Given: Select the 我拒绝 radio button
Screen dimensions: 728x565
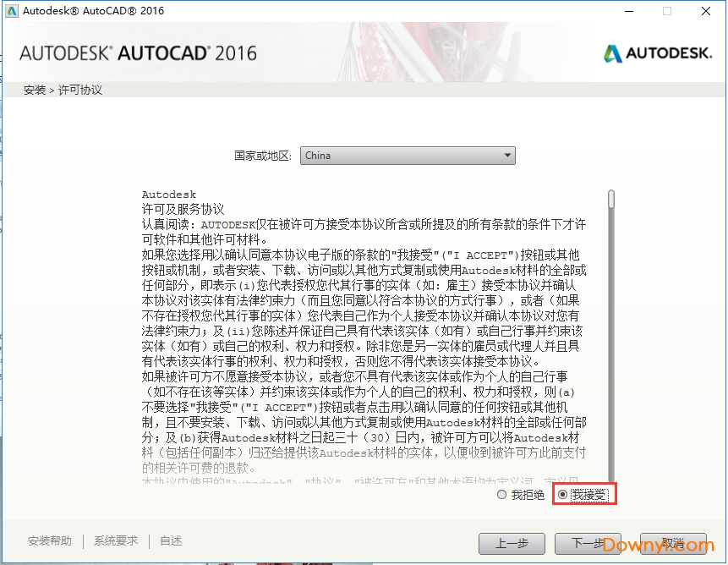Looking at the screenshot, I should (501, 496).
